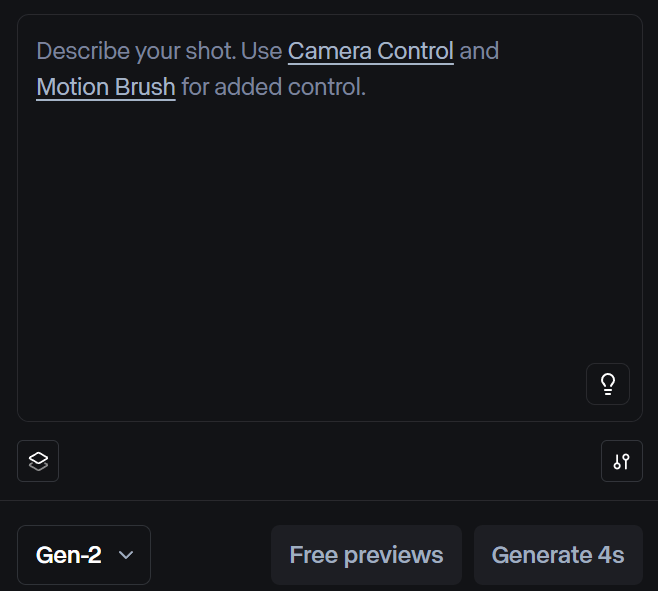
Task: Click the lightbulb prompt suggestions icon
Action: pyautogui.click(x=607, y=384)
